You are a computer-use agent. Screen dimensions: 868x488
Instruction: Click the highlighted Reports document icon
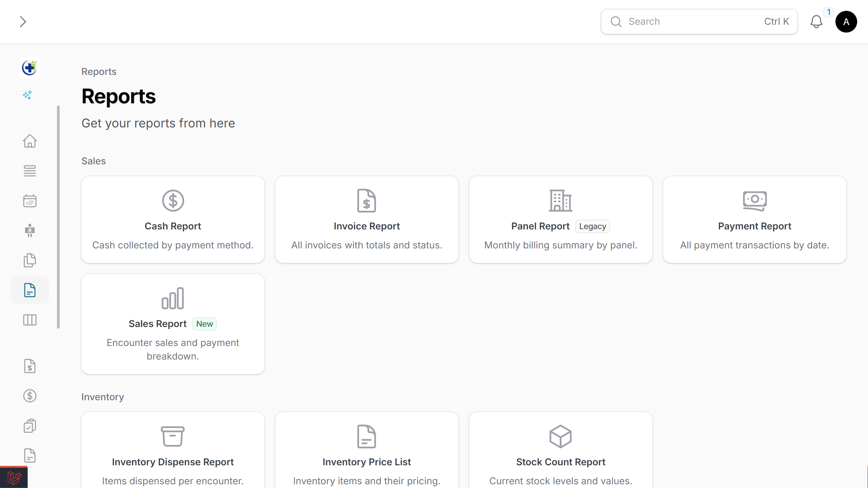[x=29, y=290]
